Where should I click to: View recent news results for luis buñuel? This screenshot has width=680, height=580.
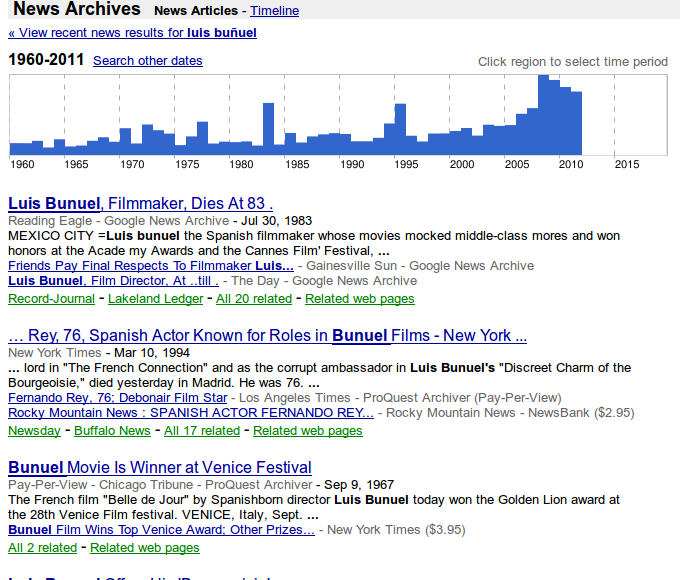[132, 33]
